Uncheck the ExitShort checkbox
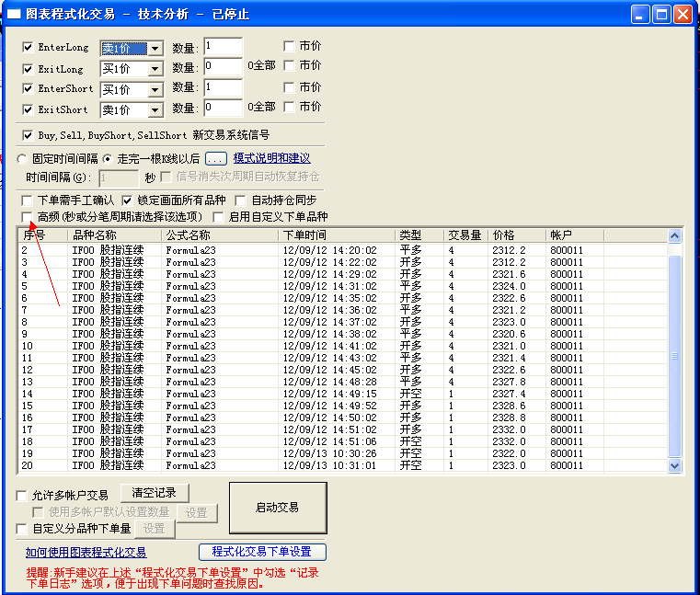 tap(28, 109)
